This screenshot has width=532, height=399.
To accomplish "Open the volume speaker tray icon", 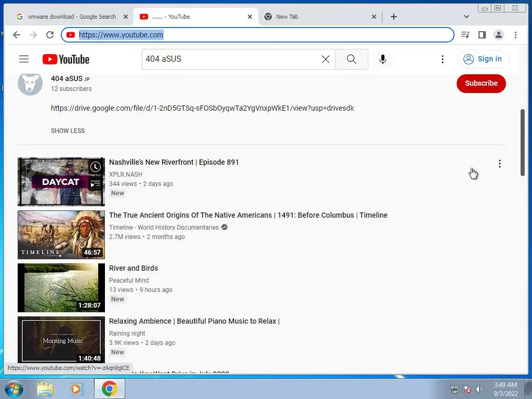I will pos(480,389).
